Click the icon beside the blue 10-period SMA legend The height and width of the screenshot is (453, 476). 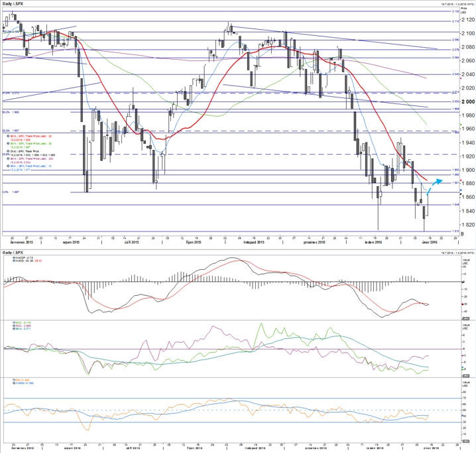click(8, 166)
